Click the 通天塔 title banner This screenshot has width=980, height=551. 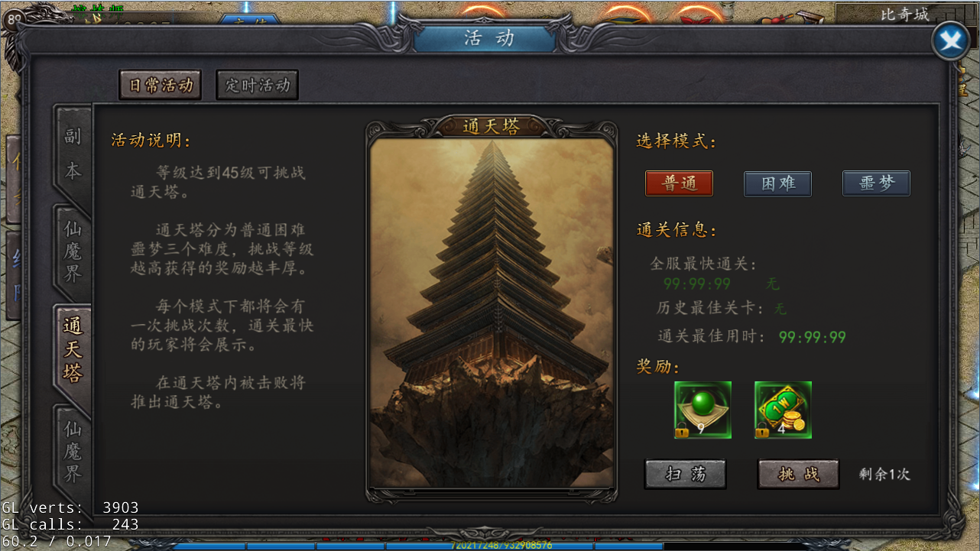pyautogui.click(x=492, y=126)
